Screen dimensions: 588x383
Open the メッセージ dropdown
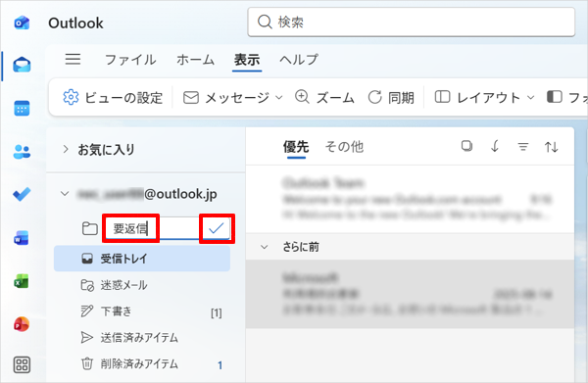coord(232,98)
